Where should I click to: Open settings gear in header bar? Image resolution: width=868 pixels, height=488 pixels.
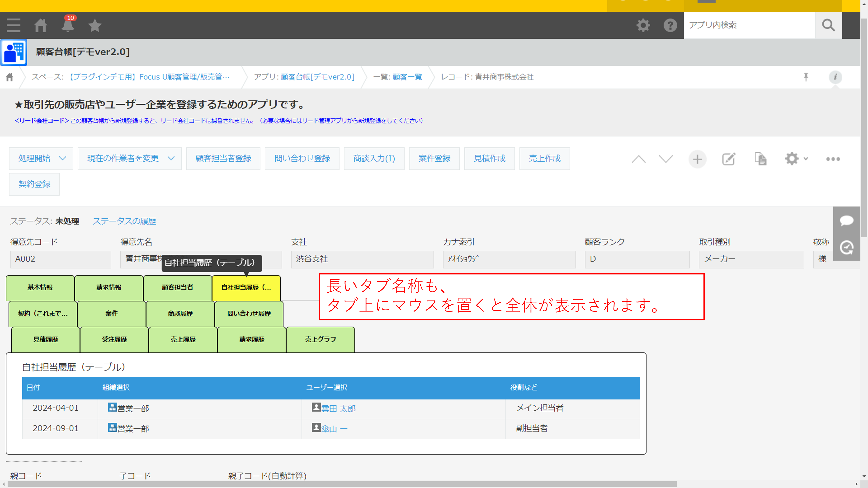643,25
